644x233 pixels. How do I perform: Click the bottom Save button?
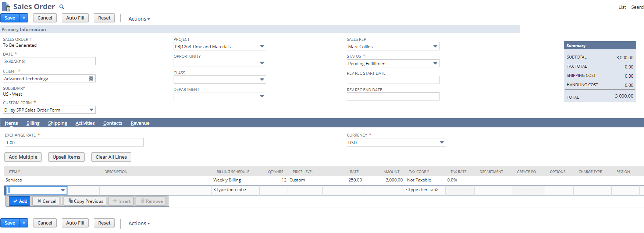coord(10,223)
